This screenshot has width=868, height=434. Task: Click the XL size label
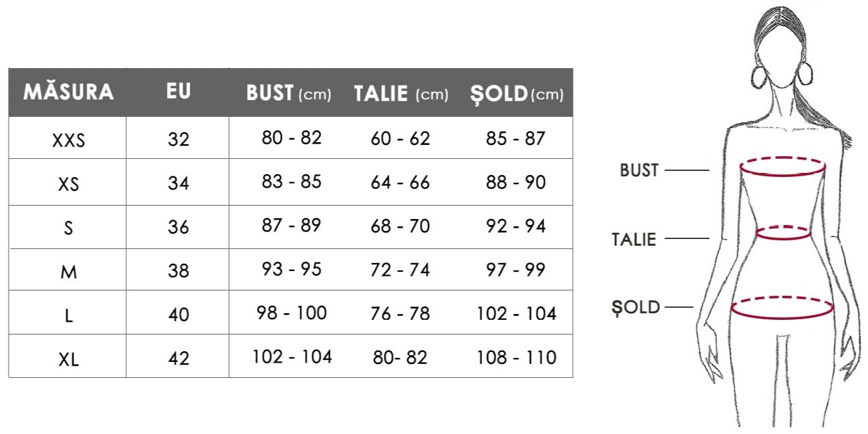(69, 360)
